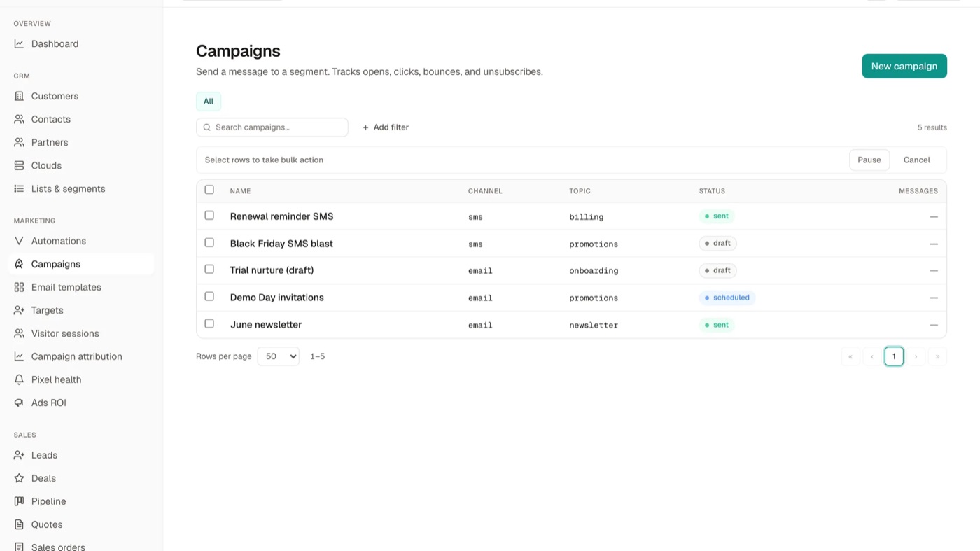Open the Rows per page dropdown

(279, 356)
